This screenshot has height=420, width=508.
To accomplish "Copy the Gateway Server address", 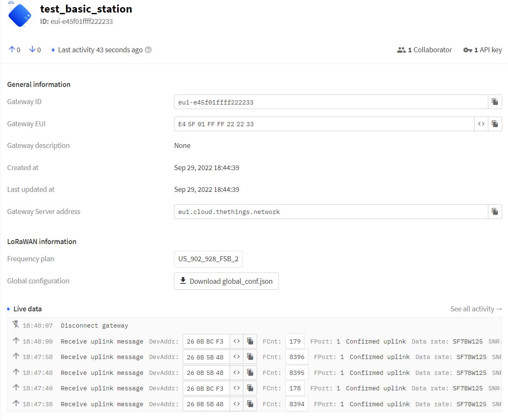I will point(495,212).
